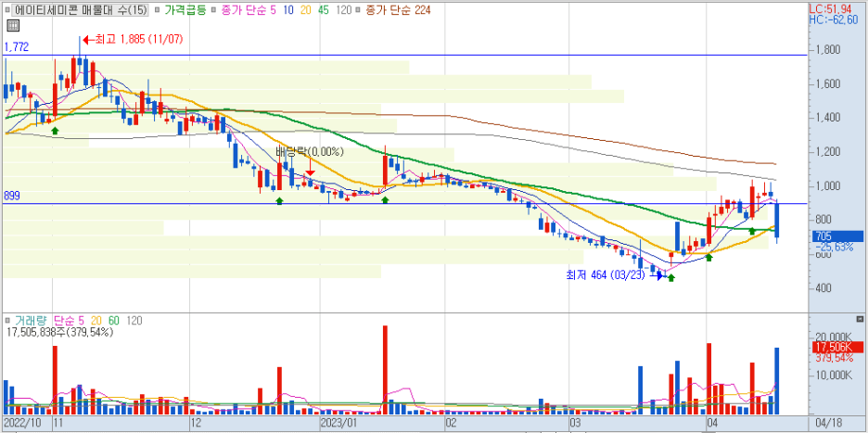This screenshot has width=868, height=433.
Task: Click the red down arrow under 배당락
Action: (x=311, y=168)
